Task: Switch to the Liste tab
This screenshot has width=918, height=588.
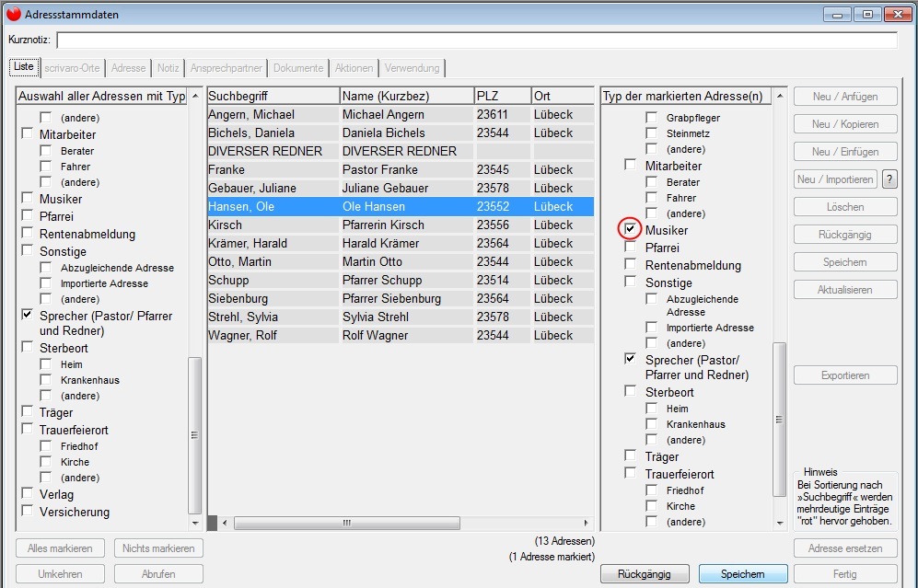Action: [x=24, y=66]
